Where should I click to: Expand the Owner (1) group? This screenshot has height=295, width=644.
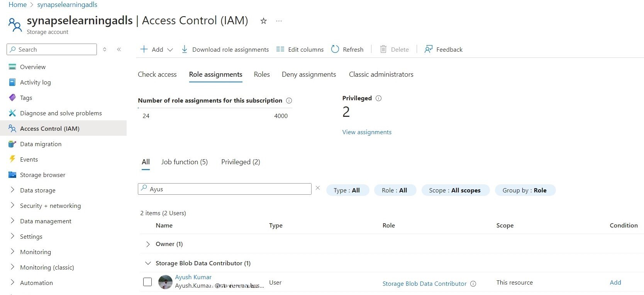pyautogui.click(x=148, y=244)
